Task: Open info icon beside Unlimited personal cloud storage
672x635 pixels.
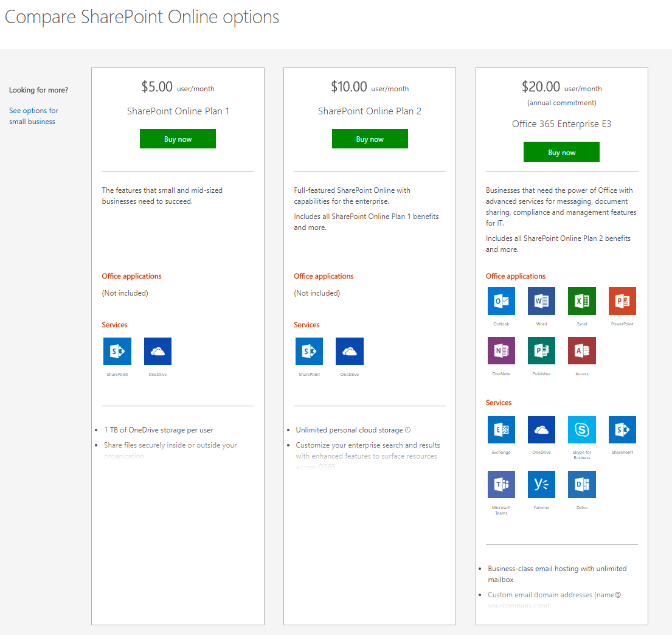Action: [408, 429]
